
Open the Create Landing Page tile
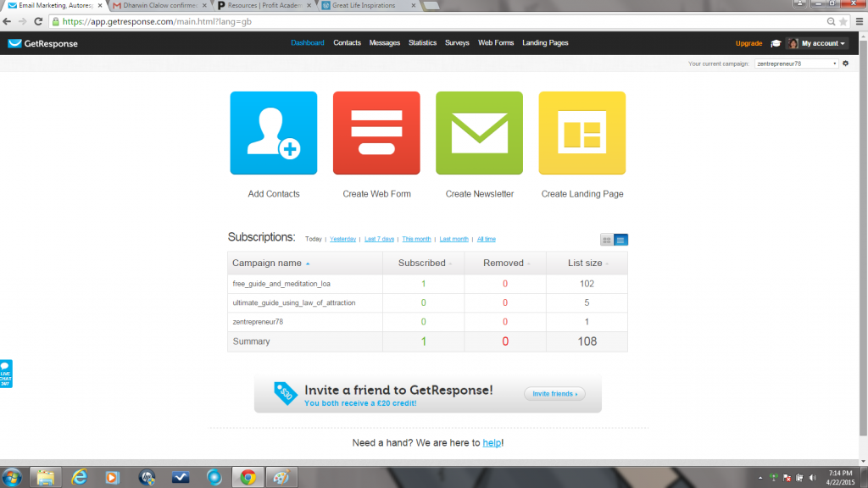tap(582, 133)
